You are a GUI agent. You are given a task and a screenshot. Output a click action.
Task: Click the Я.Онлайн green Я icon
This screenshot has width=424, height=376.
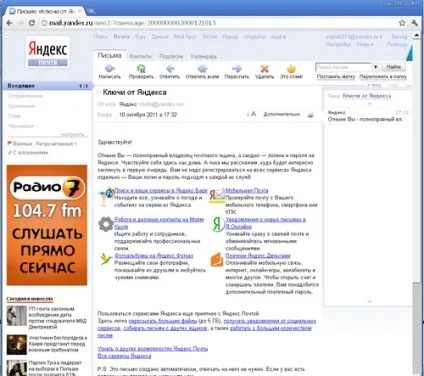[x=217, y=224]
